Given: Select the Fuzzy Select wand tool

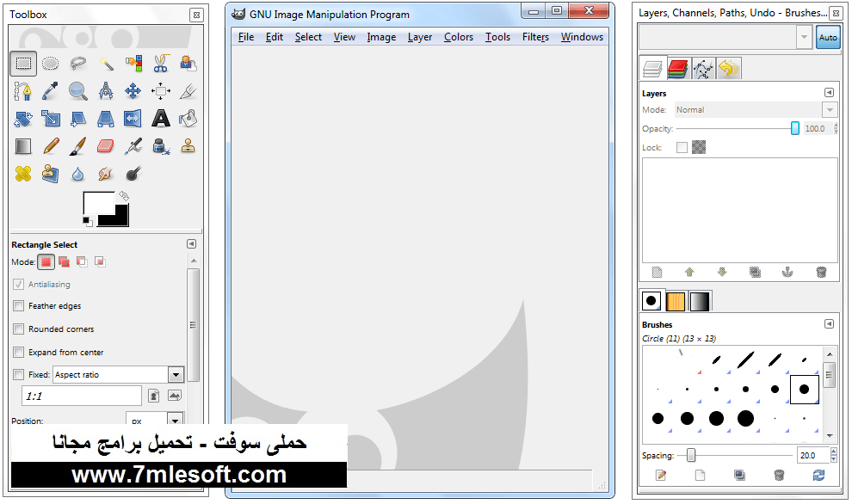Looking at the screenshot, I should tap(106, 64).
